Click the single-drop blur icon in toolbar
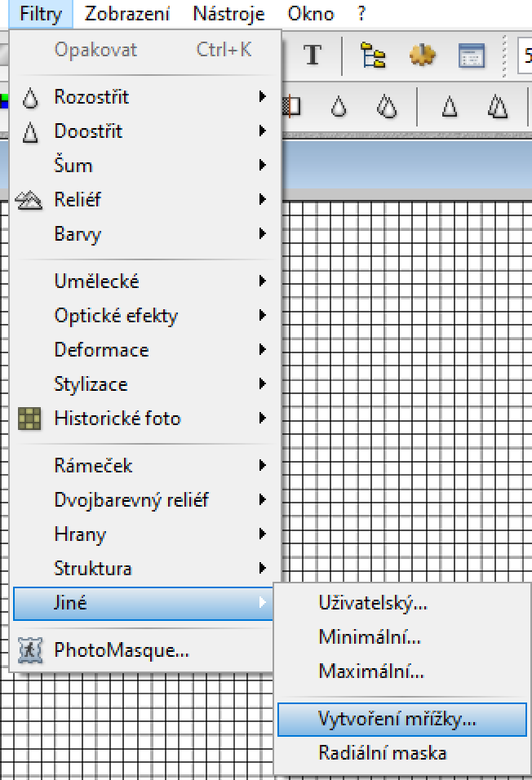532x780 pixels. (339, 105)
